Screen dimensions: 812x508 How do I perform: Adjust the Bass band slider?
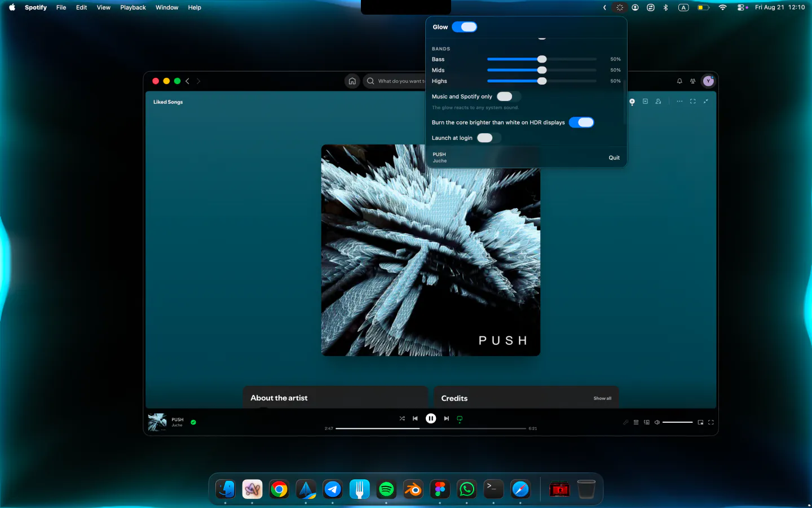pos(542,59)
